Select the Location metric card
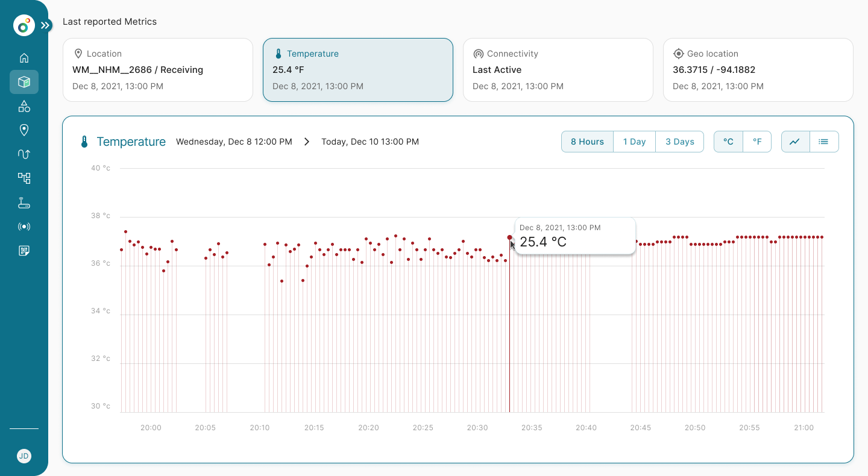Image resolution: width=868 pixels, height=476 pixels. point(158,70)
